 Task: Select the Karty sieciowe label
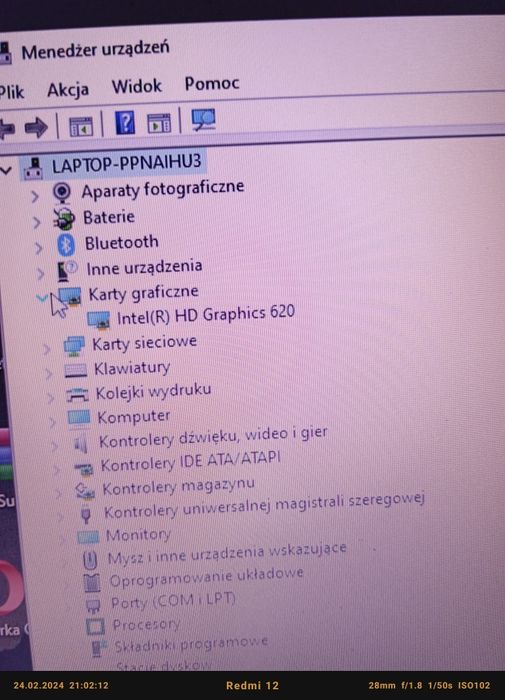[144, 343]
